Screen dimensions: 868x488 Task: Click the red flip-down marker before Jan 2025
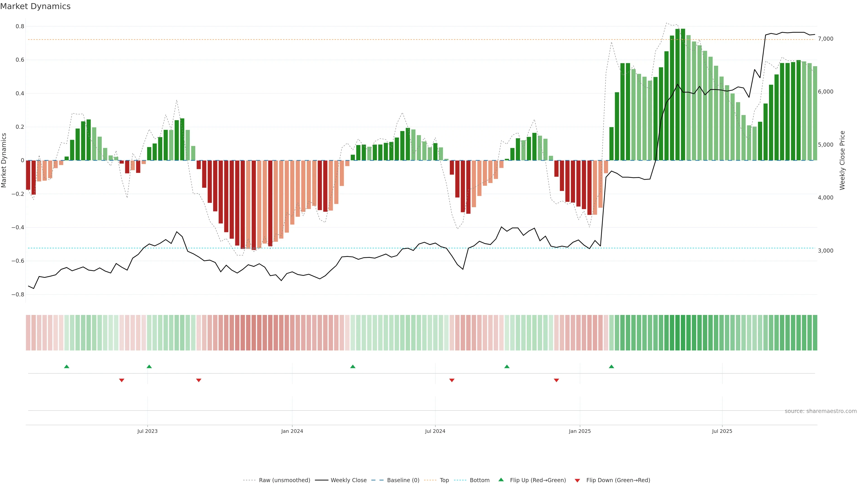tap(556, 380)
